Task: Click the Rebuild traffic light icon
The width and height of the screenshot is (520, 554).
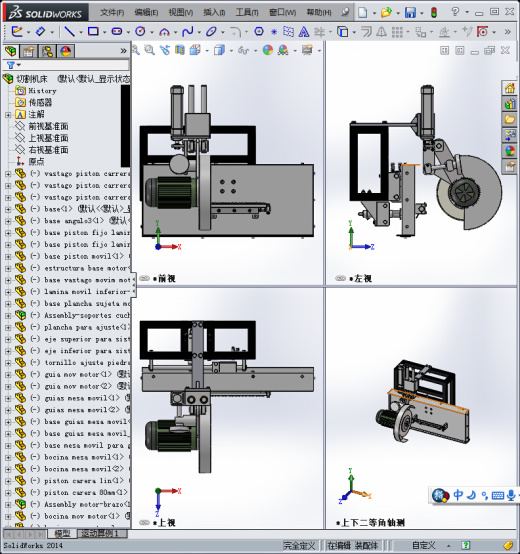Action: click(434, 13)
